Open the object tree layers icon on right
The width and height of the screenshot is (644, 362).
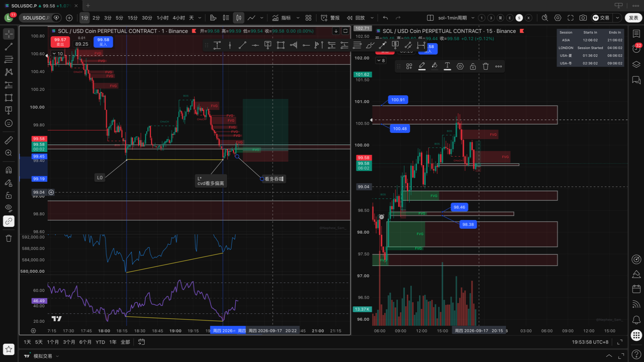pos(636,65)
